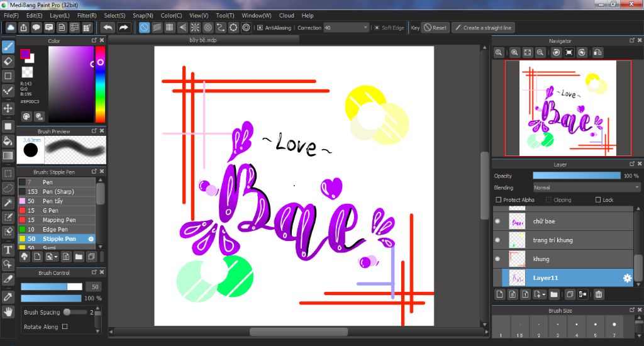
Task: Expand the add-brush dropdown arrow
Action: click(x=56, y=257)
